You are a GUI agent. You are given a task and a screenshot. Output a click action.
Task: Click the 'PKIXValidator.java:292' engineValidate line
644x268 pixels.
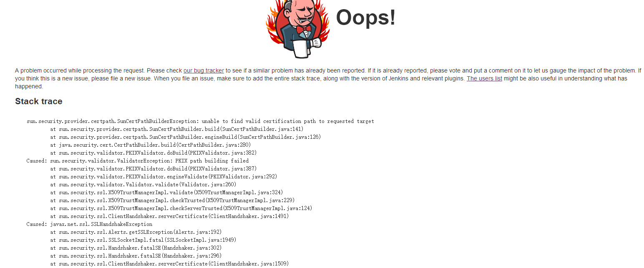pyautogui.click(x=164, y=177)
